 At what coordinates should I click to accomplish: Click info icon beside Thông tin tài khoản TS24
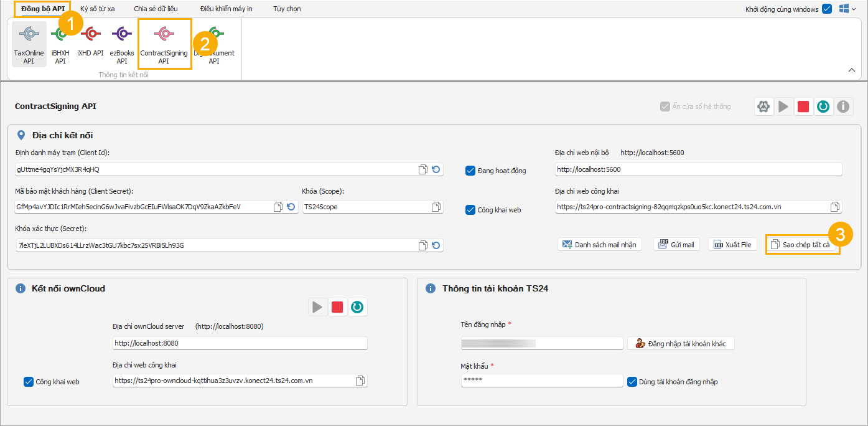(430, 288)
